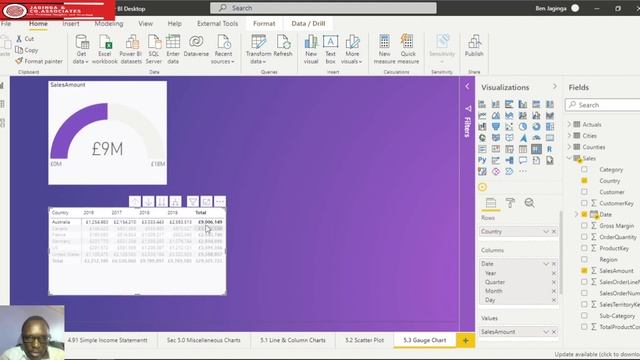Screen dimensions: 640x360
Task: Open Get more visuals ellipsis
Action: coord(523,171)
